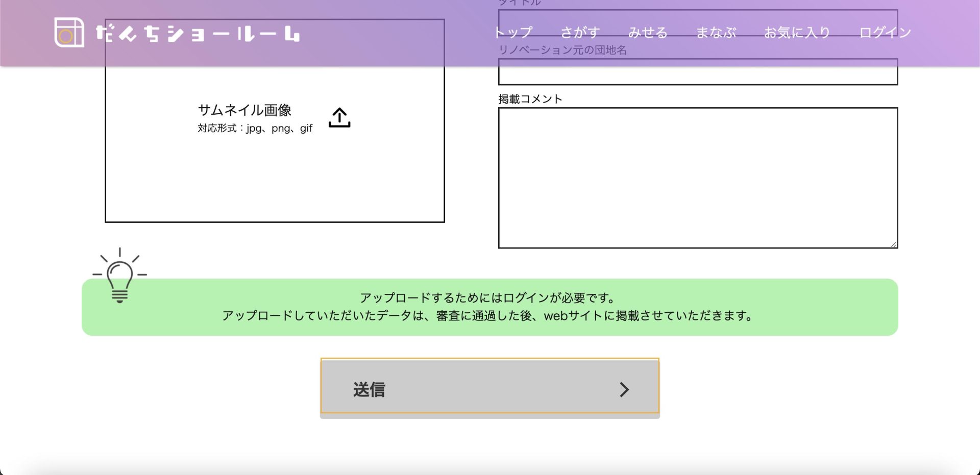Click the upload arrow icon
The image size is (980, 475).
(x=339, y=117)
